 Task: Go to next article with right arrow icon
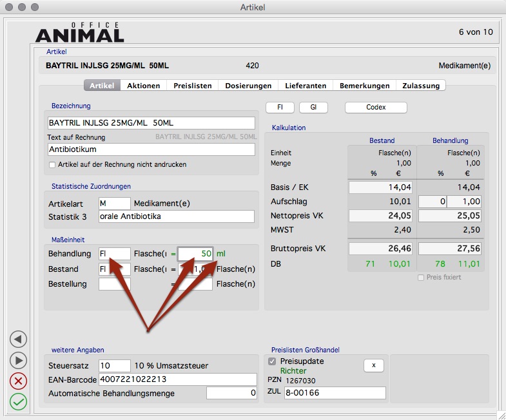click(x=18, y=360)
